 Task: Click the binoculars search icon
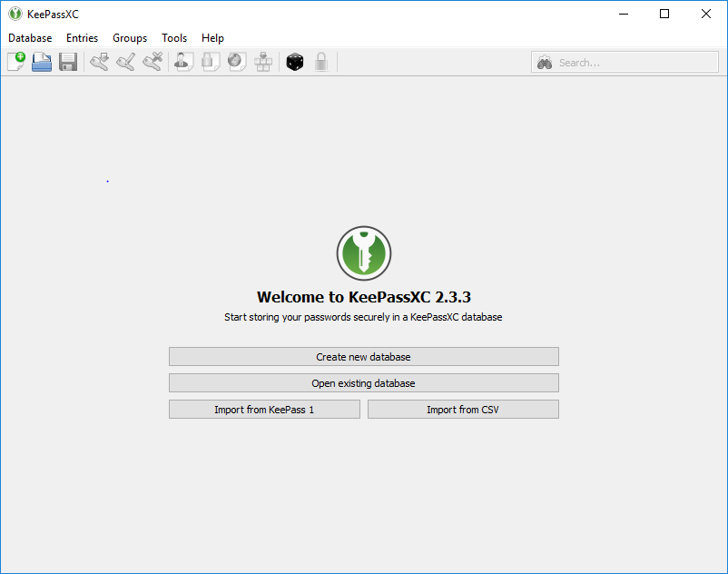pyautogui.click(x=544, y=63)
